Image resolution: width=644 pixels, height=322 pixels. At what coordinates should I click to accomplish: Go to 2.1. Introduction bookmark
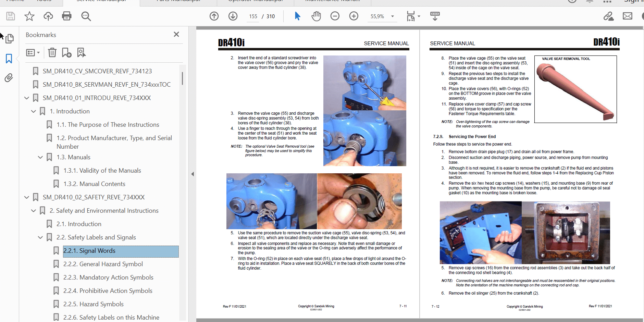(79, 224)
